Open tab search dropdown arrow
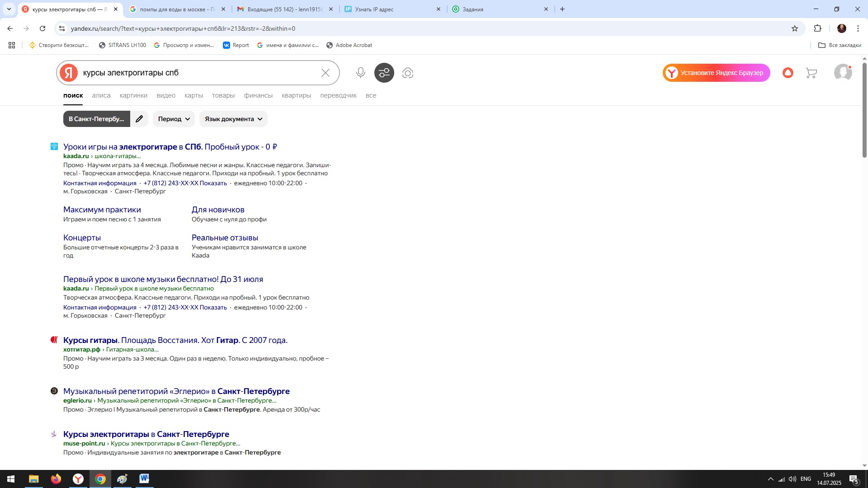The height and width of the screenshot is (488, 868). tap(9, 9)
